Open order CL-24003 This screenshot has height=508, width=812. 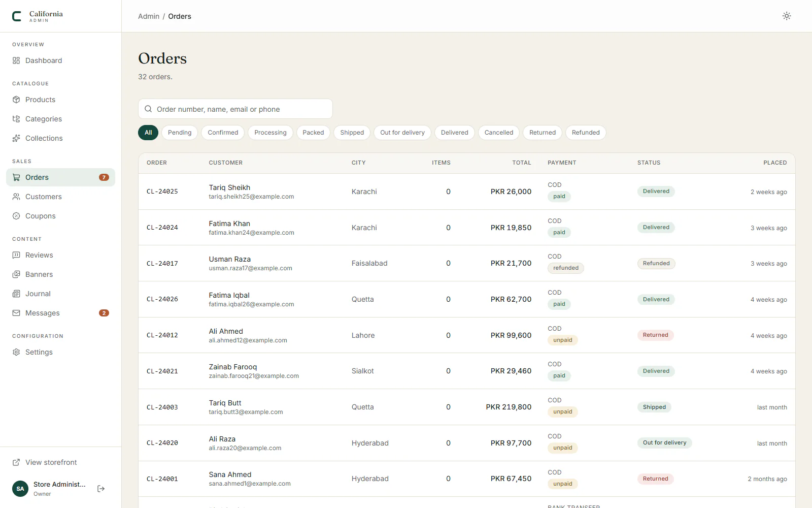162,407
